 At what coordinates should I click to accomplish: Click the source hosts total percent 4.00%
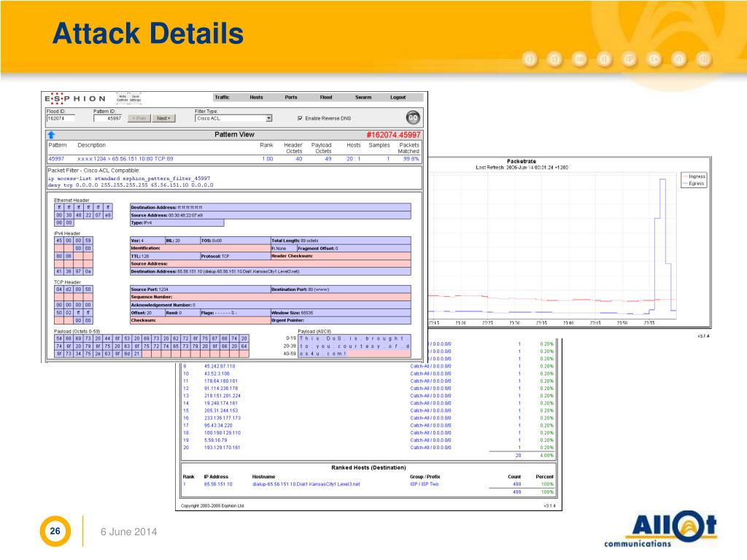pyautogui.click(x=546, y=455)
